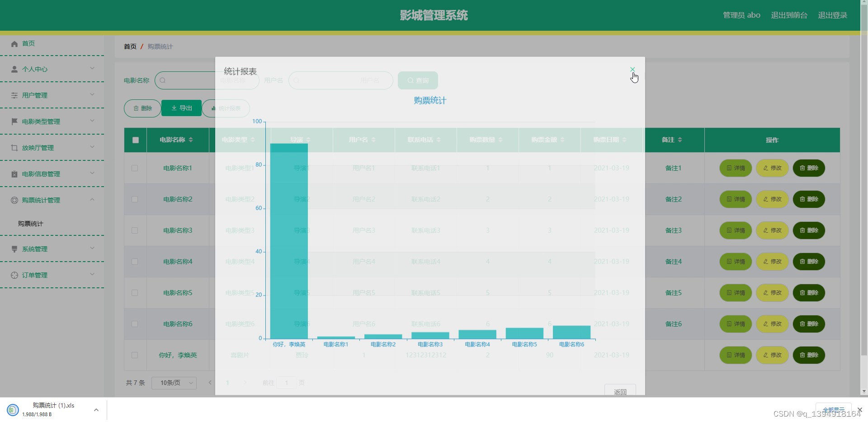Expand the 电影信息管理 menu chevron

(x=92, y=173)
